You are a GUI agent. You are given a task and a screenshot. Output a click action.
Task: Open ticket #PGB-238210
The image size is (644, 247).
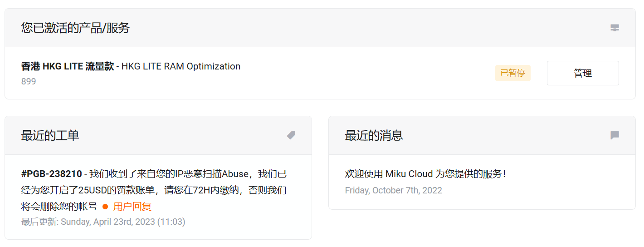[51, 174]
